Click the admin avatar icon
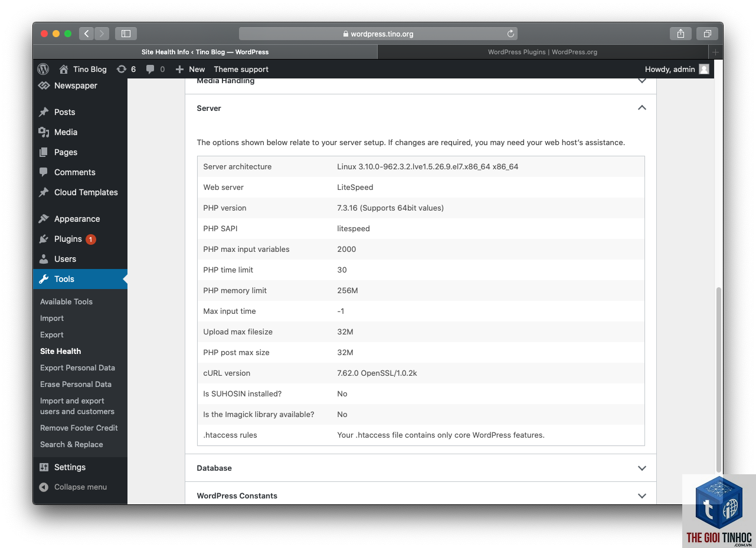 click(x=704, y=69)
